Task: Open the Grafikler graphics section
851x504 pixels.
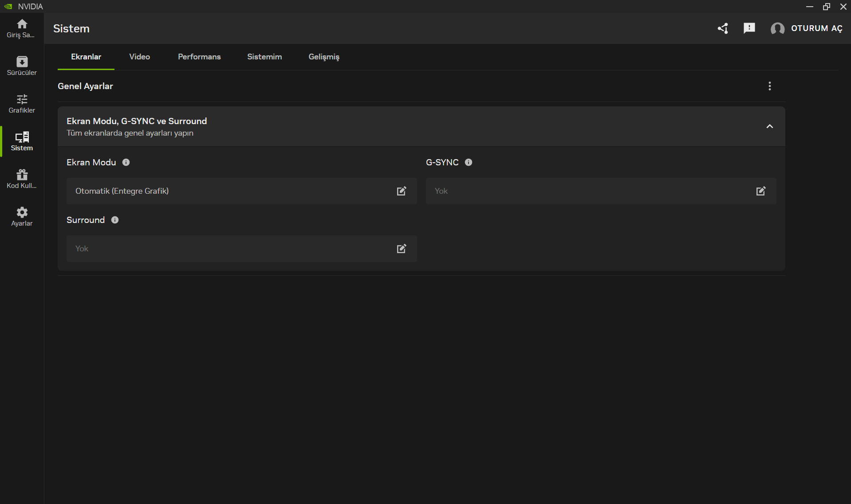Action: point(22,104)
